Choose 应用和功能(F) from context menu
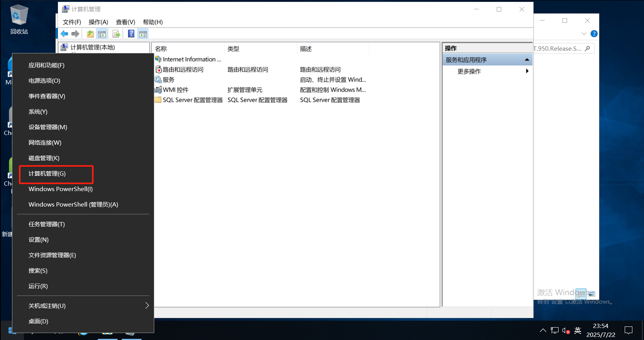644x340 pixels. coord(83,65)
